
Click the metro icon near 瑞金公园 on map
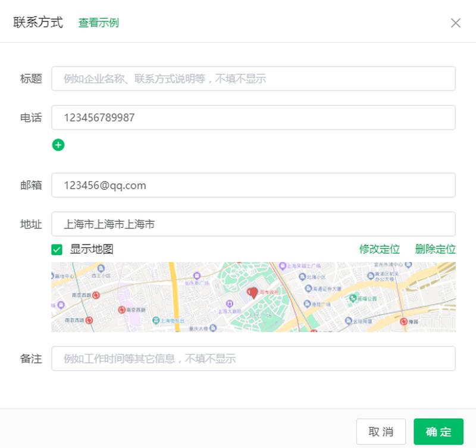pos(352,298)
